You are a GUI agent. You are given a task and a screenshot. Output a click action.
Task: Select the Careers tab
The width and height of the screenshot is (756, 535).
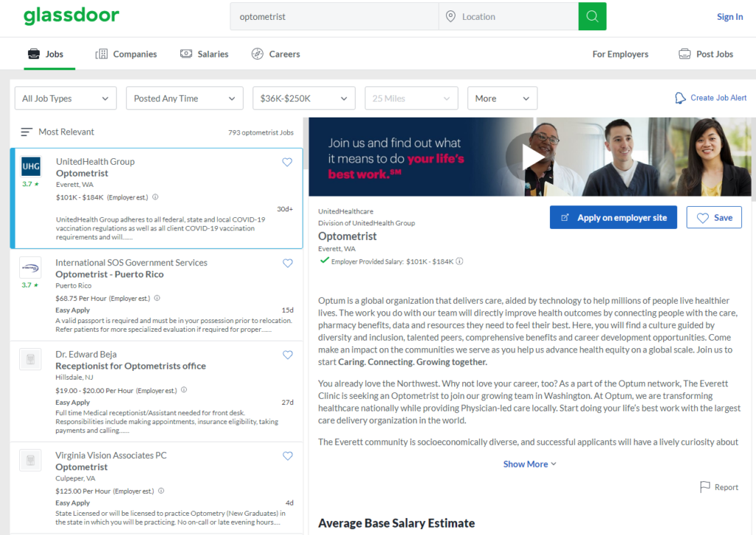pos(276,54)
